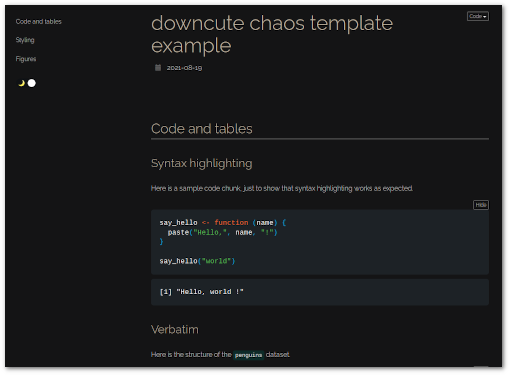The width and height of the screenshot is (510, 375).
Task: Click the 'function' keyword in code
Action: (x=231, y=222)
